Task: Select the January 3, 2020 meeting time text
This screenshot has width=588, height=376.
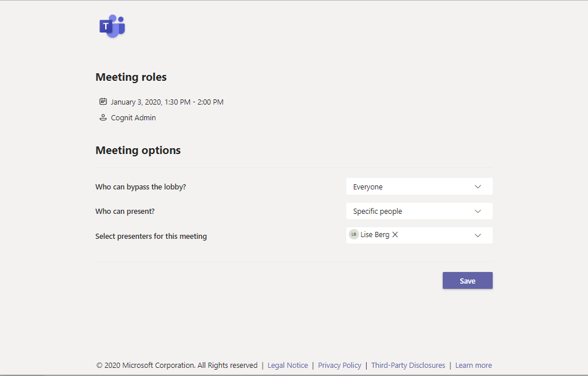Action: click(167, 102)
